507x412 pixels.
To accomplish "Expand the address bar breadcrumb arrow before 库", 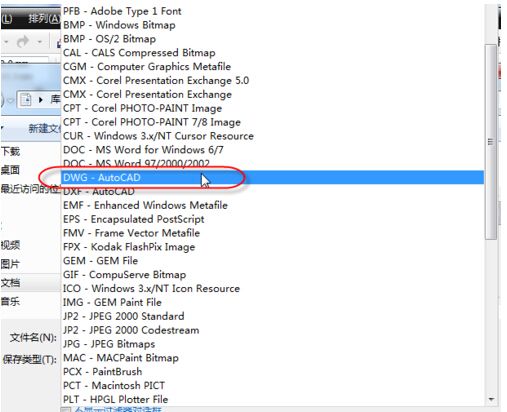I will point(41,100).
